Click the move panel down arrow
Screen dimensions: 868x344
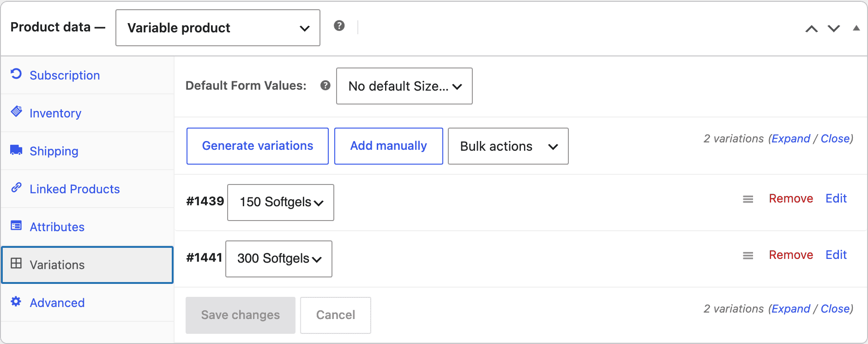(834, 29)
